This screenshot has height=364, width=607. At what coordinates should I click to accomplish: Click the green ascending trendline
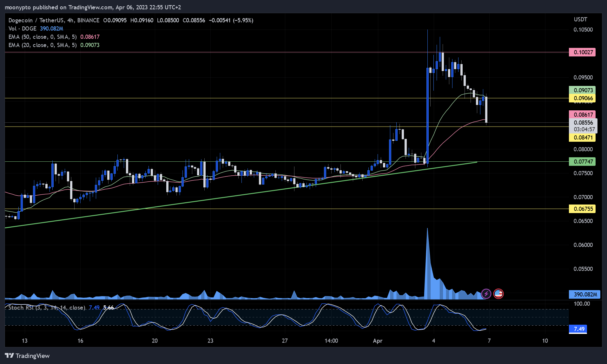coord(241,195)
